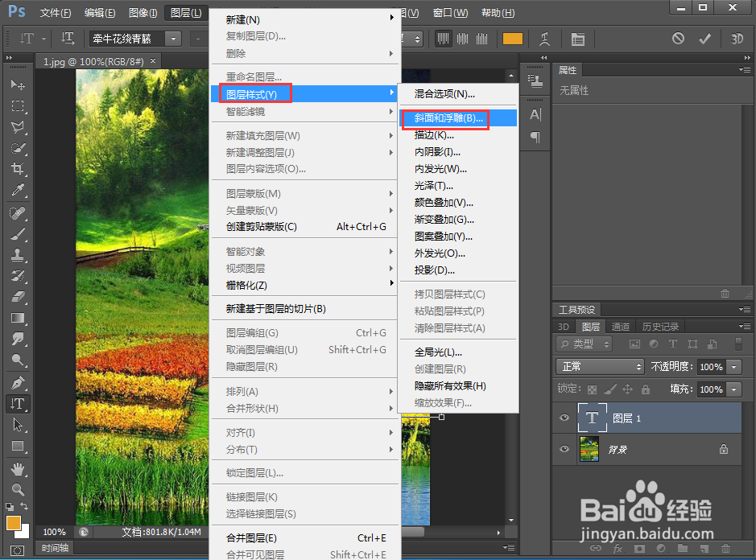This screenshot has width=756, height=560.
Task: Select the Path Selection tool
Action: [18, 425]
